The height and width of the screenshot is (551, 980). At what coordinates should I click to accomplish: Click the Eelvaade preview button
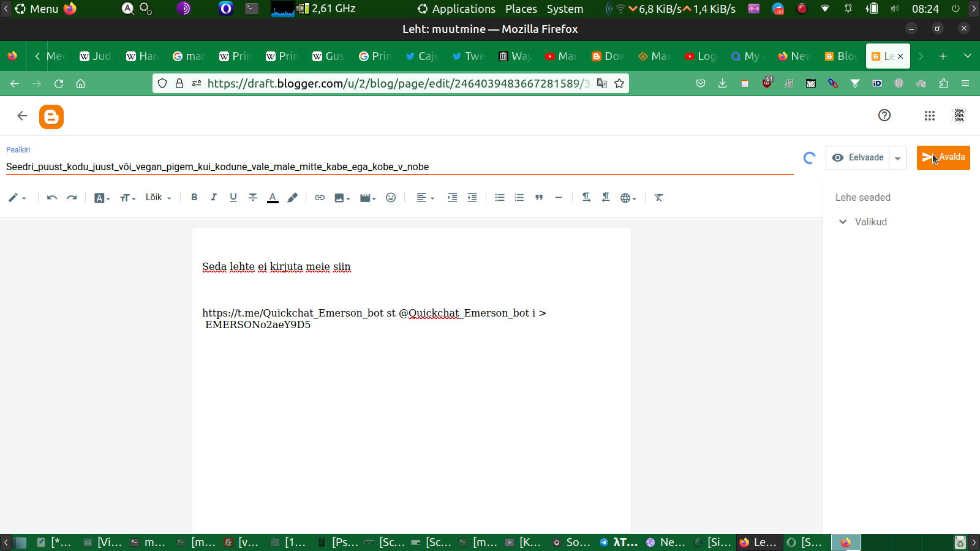tap(858, 158)
